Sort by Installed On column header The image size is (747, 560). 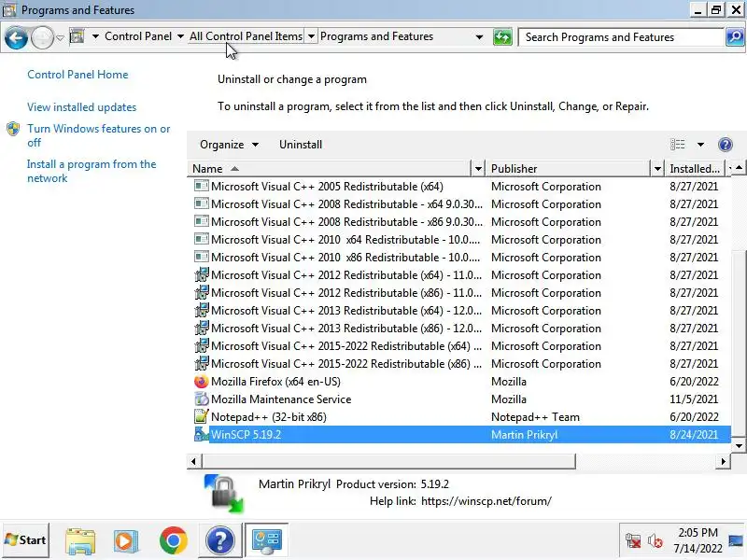click(695, 169)
